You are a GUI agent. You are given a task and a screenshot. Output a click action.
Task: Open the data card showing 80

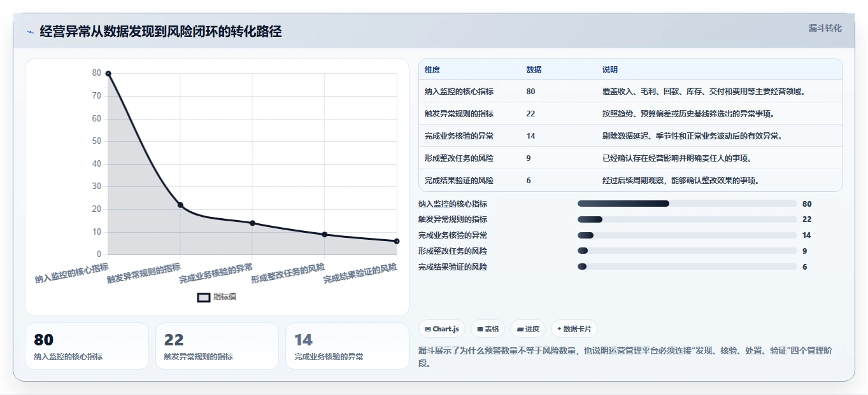point(87,346)
